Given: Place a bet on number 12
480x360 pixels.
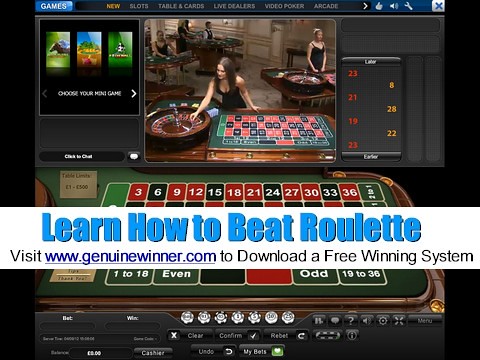Looking at the screenshot, I should click(196, 192).
